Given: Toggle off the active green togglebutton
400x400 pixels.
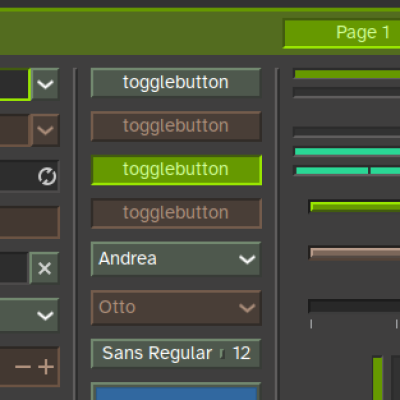Looking at the screenshot, I should click(x=176, y=170).
